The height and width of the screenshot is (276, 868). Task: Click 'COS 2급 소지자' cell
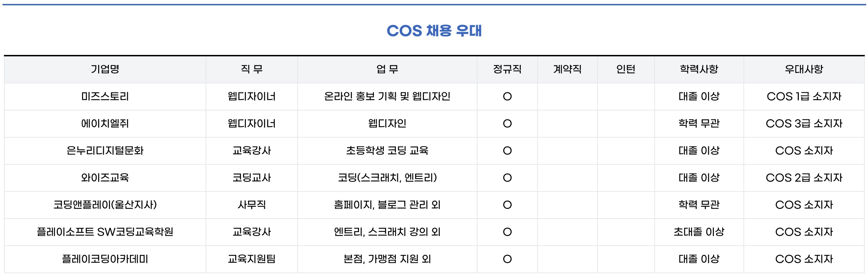pos(804,178)
